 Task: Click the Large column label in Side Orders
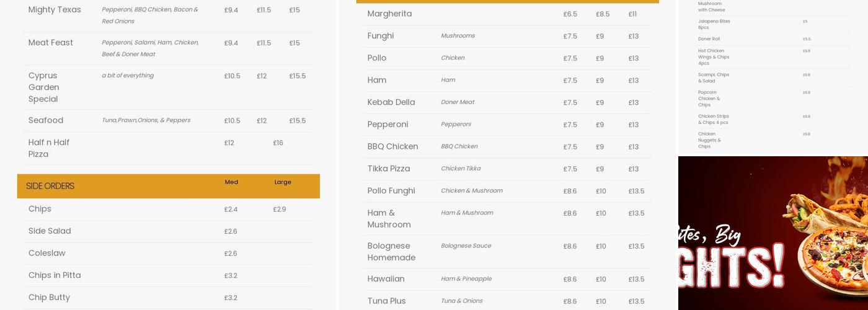(283, 182)
